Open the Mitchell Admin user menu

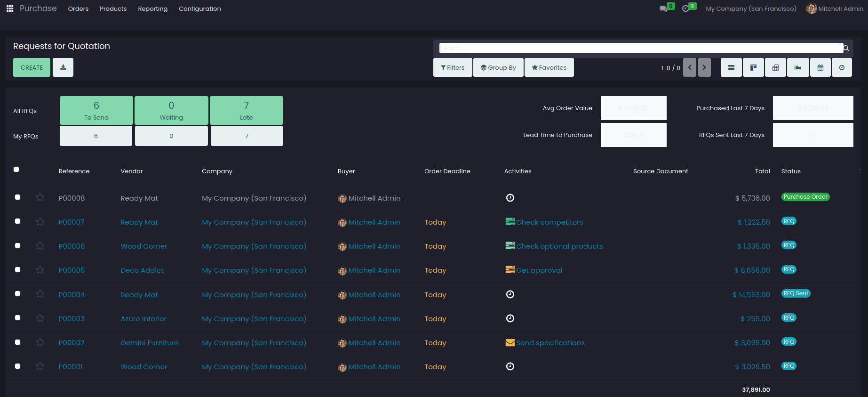tap(835, 8)
